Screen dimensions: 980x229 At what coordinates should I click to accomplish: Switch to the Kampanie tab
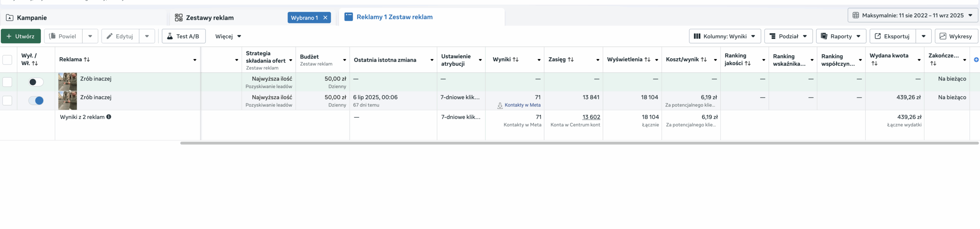(x=32, y=18)
